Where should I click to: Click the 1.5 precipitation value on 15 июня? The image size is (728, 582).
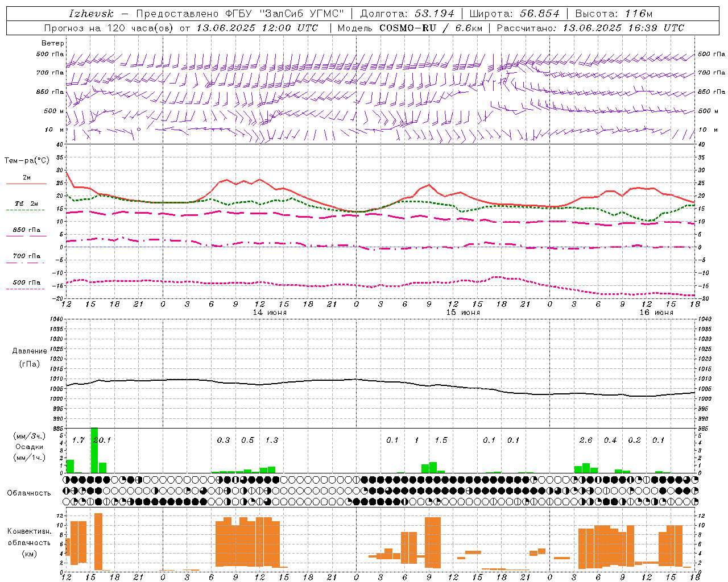(x=441, y=440)
